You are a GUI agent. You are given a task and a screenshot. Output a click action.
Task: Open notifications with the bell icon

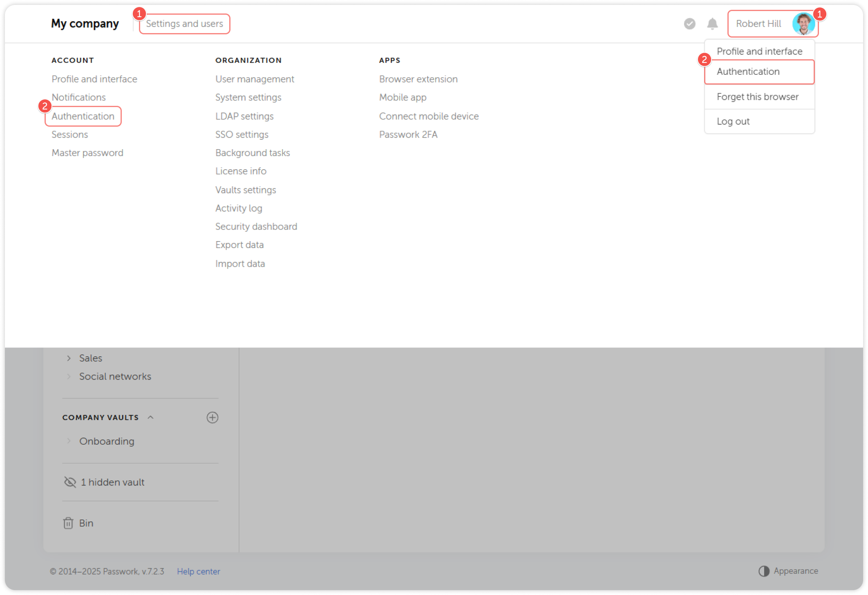[x=712, y=24]
